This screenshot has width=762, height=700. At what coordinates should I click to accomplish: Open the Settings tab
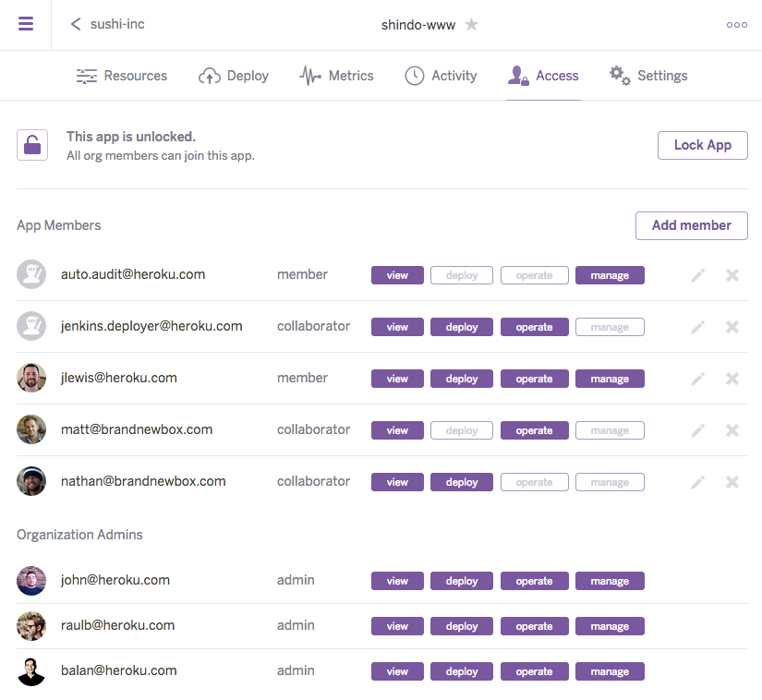coord(648,76)
